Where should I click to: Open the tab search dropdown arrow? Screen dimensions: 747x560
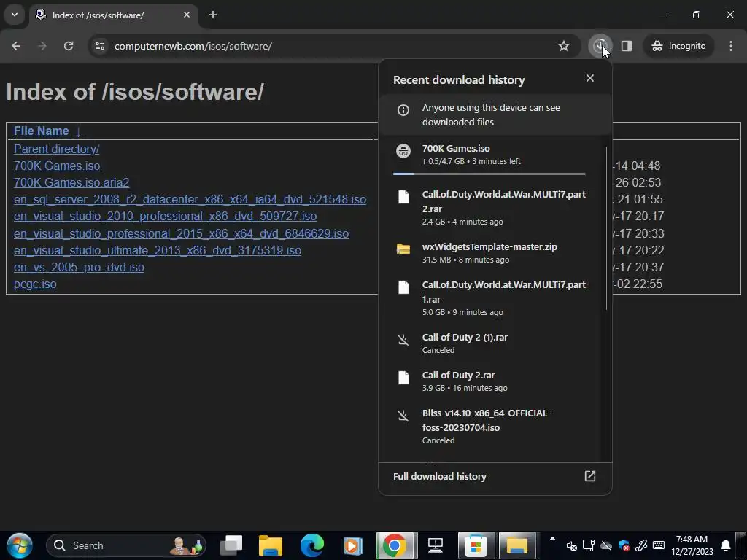click(x=15, y=15)
